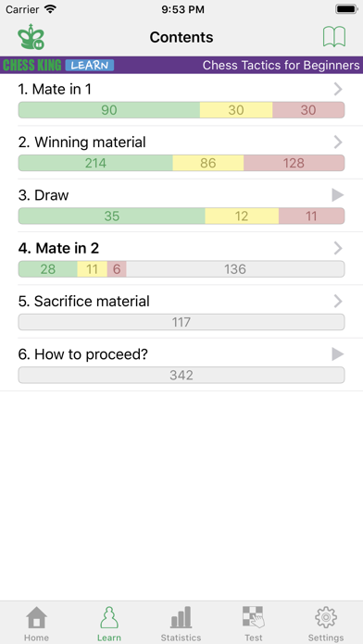Tap Chess Tactics for Beginners title
The image size is (363, 644).
pos(282,66)
